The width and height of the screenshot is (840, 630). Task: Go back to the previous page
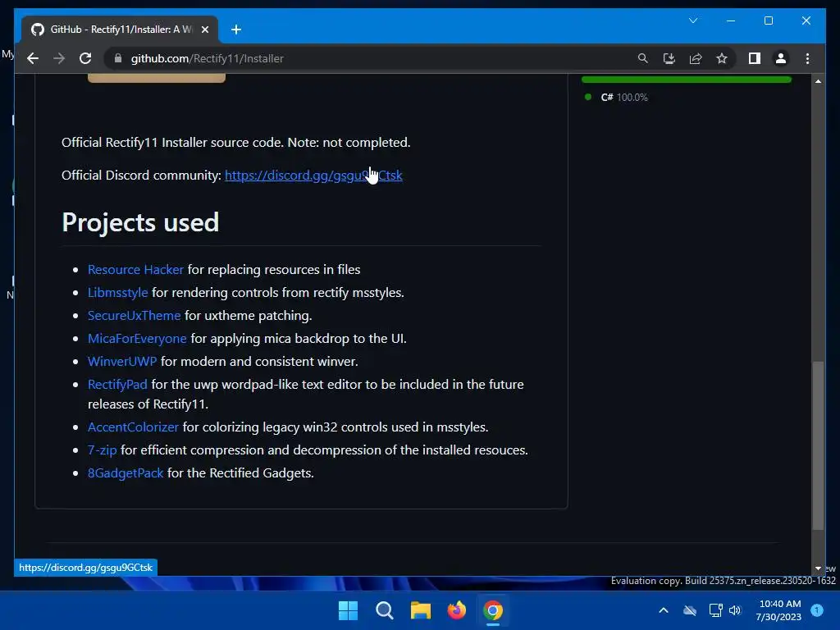pos(33,58)
